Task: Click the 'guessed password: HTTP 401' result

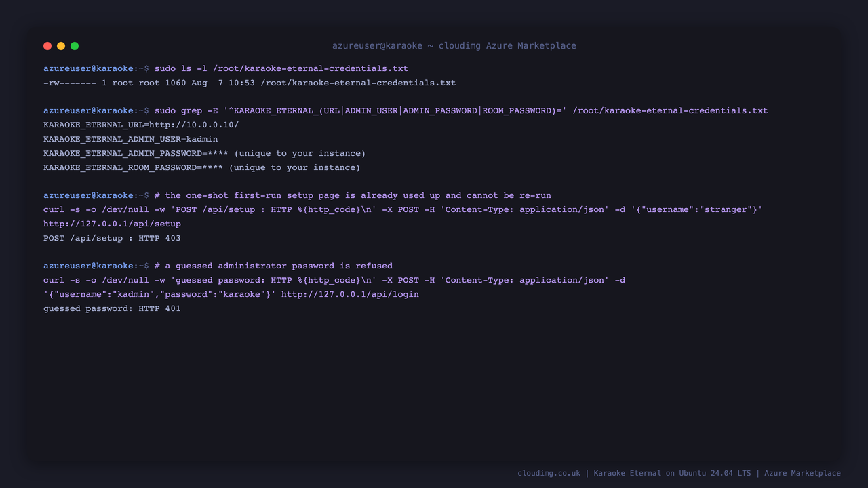Action: 112,308
